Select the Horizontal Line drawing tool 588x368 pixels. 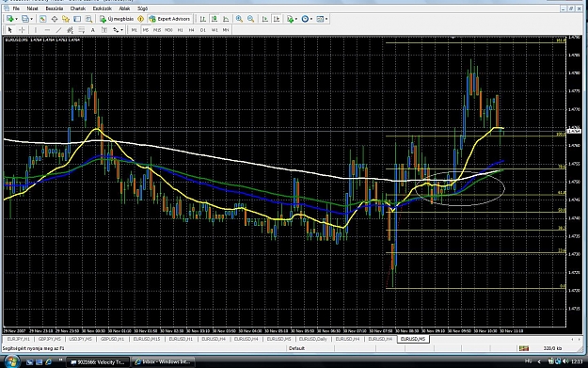pyautogui.click(x=47, y=29)
